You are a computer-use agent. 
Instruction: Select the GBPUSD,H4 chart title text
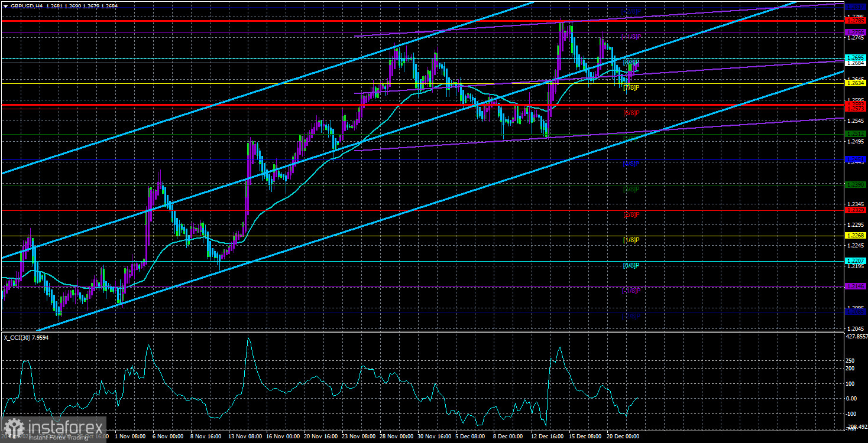coord(27,5)
